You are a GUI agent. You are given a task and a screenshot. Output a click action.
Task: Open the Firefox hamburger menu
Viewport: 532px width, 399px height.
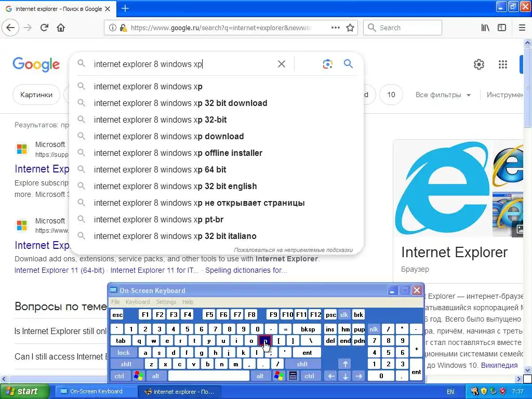tap(522, 28)
